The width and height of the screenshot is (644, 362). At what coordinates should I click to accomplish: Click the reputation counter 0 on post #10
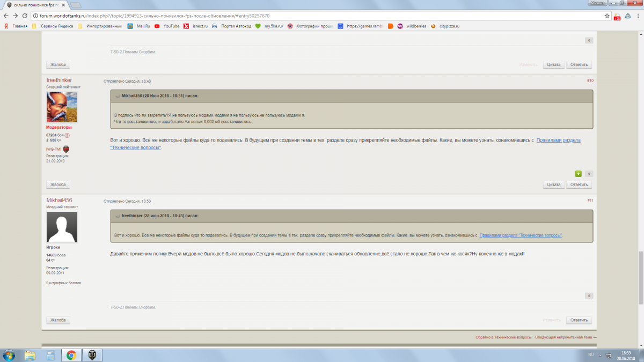[x=589, y=174]
